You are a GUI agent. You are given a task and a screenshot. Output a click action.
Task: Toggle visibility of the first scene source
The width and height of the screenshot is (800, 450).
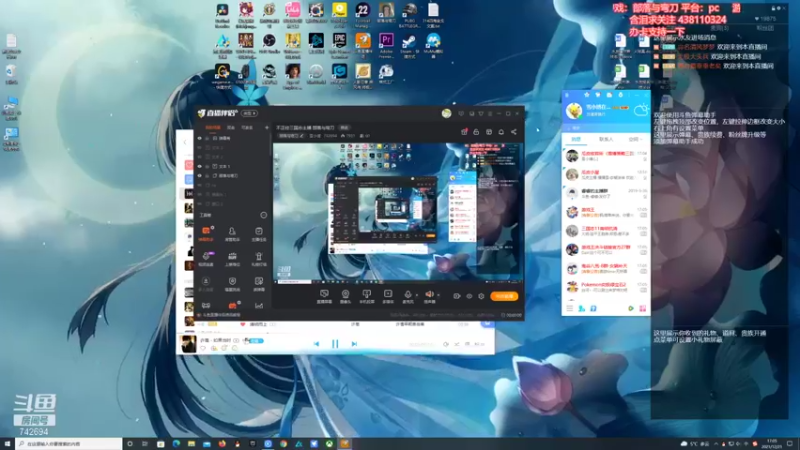click(x=199, y=138)
